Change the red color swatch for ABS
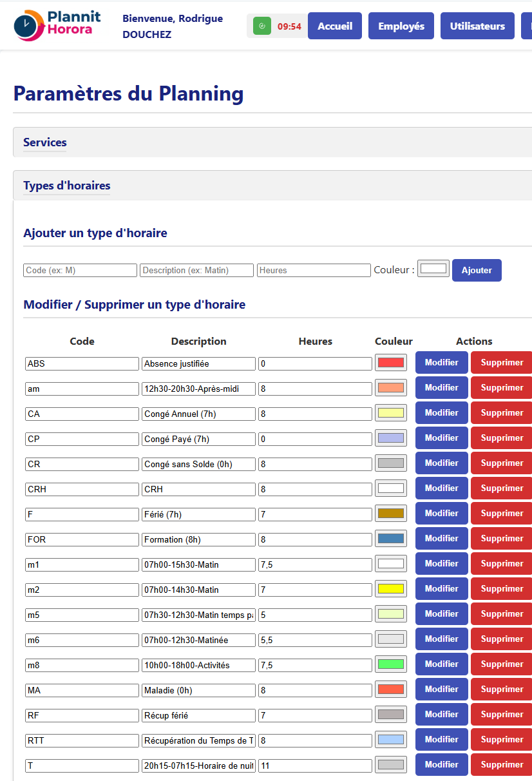The height and width of the screenshot is (781, 532). click(390, 363)
